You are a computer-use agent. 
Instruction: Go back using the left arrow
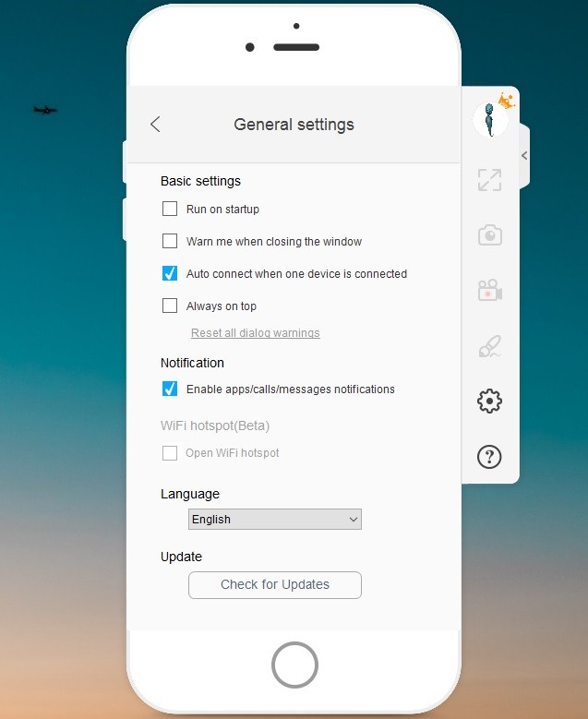(155, 125)
